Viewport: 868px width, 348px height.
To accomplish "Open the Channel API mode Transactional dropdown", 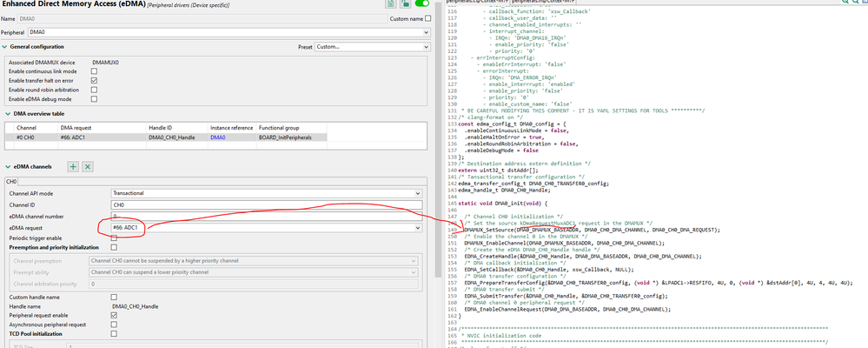I will point(266,193).
